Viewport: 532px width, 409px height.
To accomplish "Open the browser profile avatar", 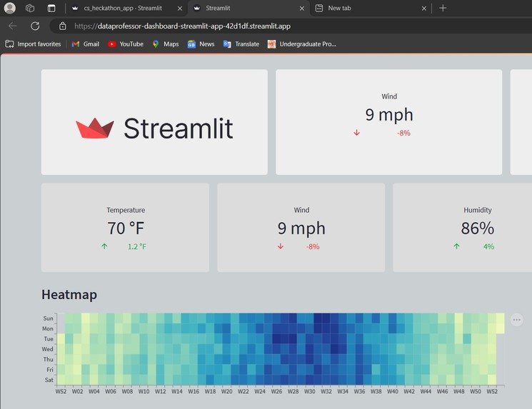I will point(10,8).
